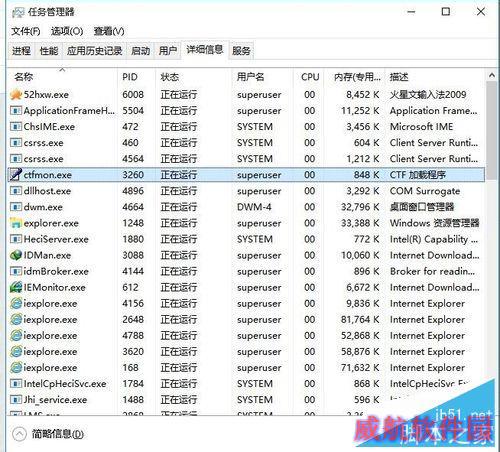Screen dimensions: 500x452
Task: Select the Jhi_service.exe process name
Action: pyautogui.click(x=55, y=400)
